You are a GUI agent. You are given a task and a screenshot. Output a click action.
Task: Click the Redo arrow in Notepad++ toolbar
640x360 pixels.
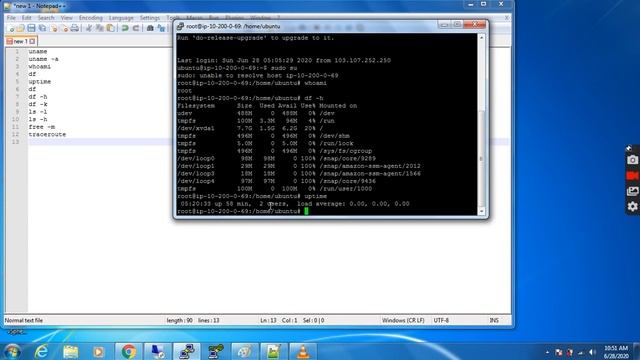pyautogui.click(x=136, y=28)
